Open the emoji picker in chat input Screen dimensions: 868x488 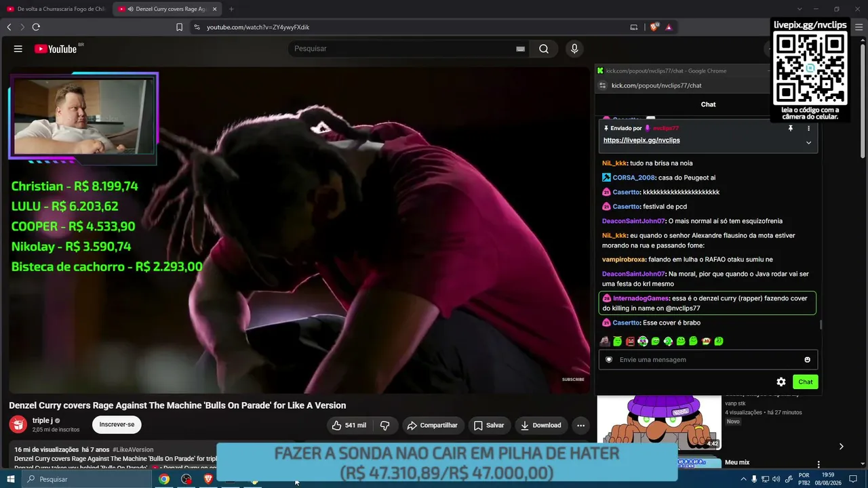click(x=807, y=360)
